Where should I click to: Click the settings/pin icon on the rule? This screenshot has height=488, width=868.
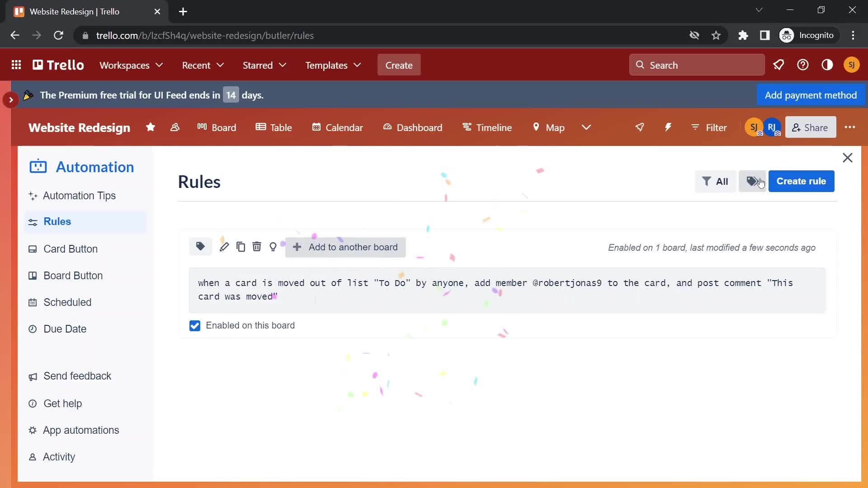(274, 246)
